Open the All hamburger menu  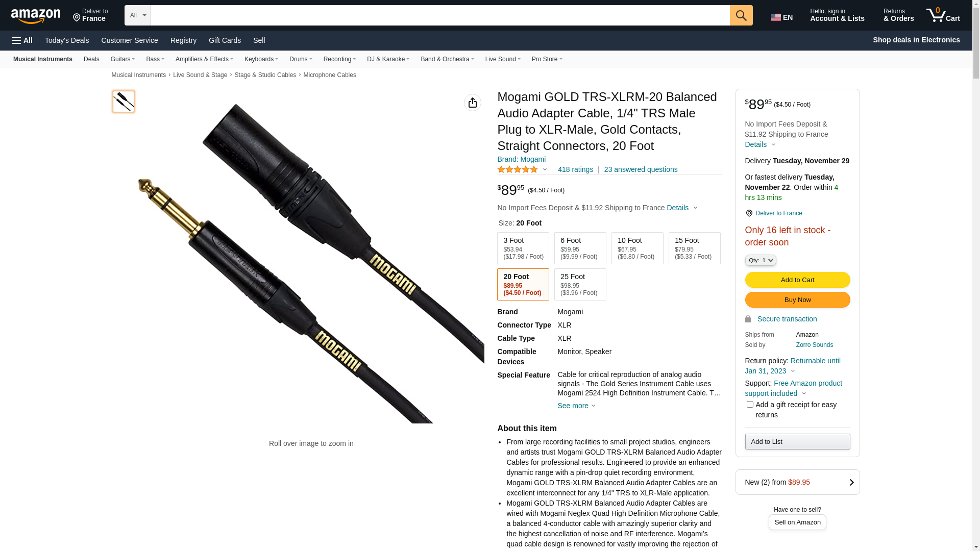22,40
